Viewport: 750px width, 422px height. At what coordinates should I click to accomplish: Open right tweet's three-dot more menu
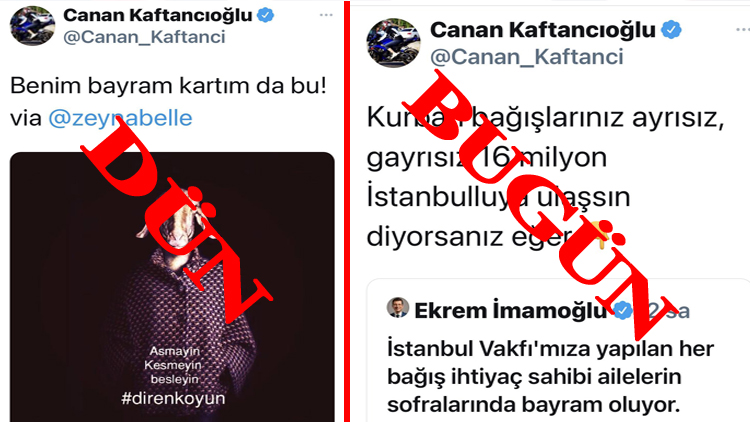742,30
